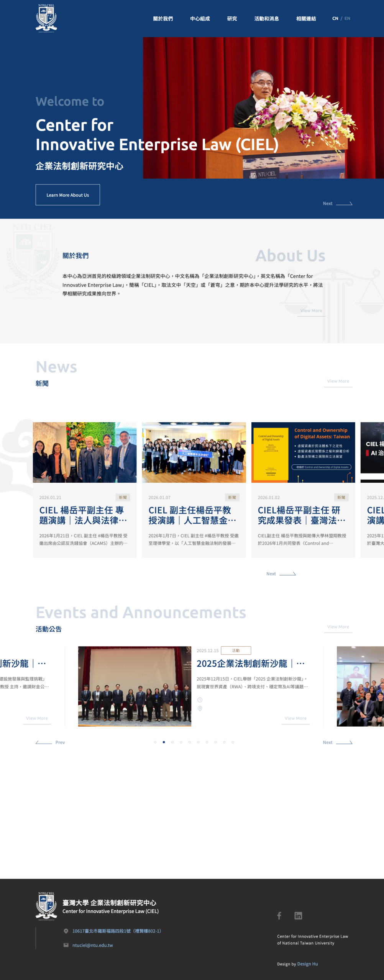Switch language to CN

pyautogui.click(x=335, y=18)
